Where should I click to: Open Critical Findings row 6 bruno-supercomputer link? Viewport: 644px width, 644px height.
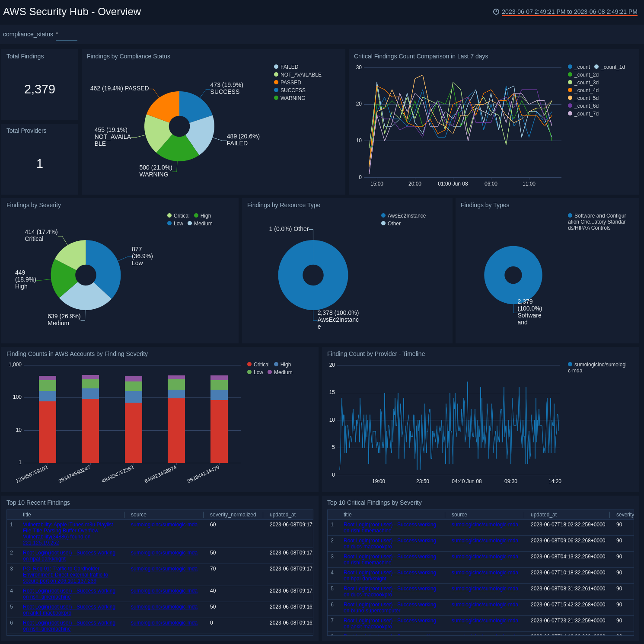tap(390, 608)
